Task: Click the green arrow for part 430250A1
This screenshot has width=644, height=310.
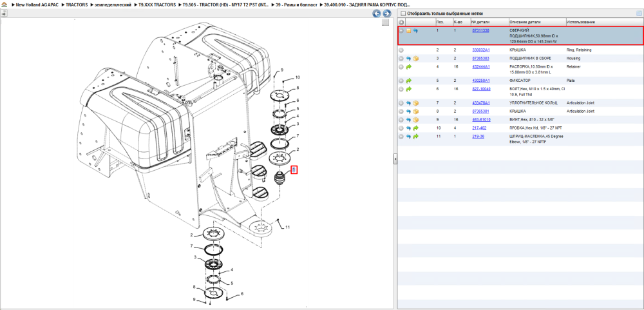Action: [409, 81]
